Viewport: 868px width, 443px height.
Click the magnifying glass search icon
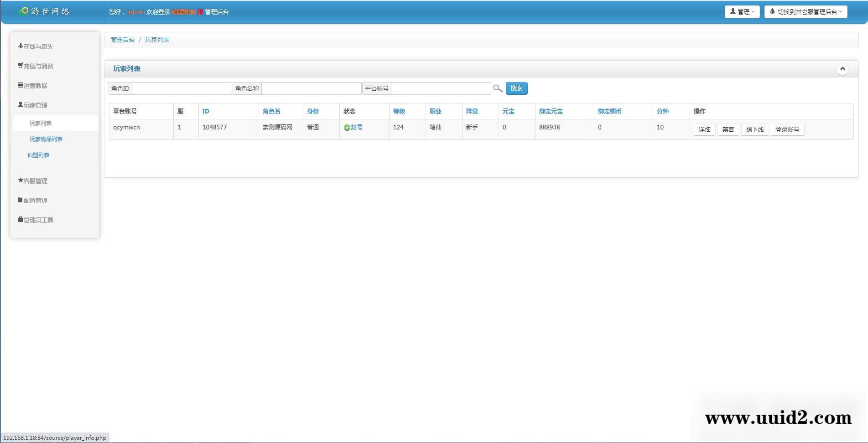click(x=498, y=88)
